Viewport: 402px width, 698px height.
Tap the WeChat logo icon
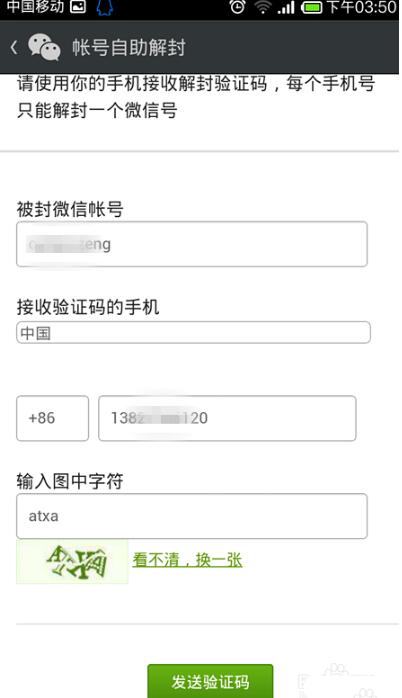(x=44, y=47)
